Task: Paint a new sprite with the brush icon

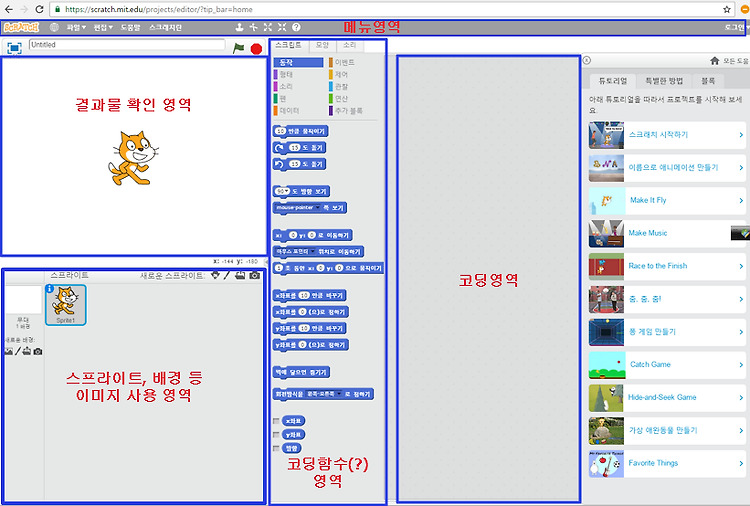Action: 227,275
